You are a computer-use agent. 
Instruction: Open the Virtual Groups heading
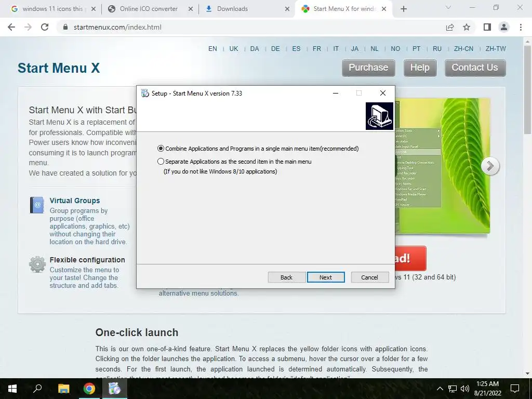(75, 201)
